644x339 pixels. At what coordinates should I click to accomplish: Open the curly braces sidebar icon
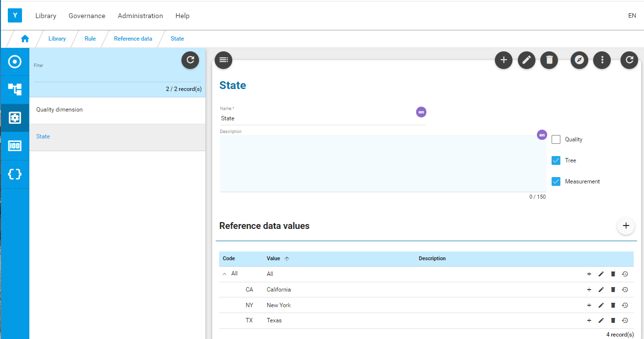(x=15, y=174)
